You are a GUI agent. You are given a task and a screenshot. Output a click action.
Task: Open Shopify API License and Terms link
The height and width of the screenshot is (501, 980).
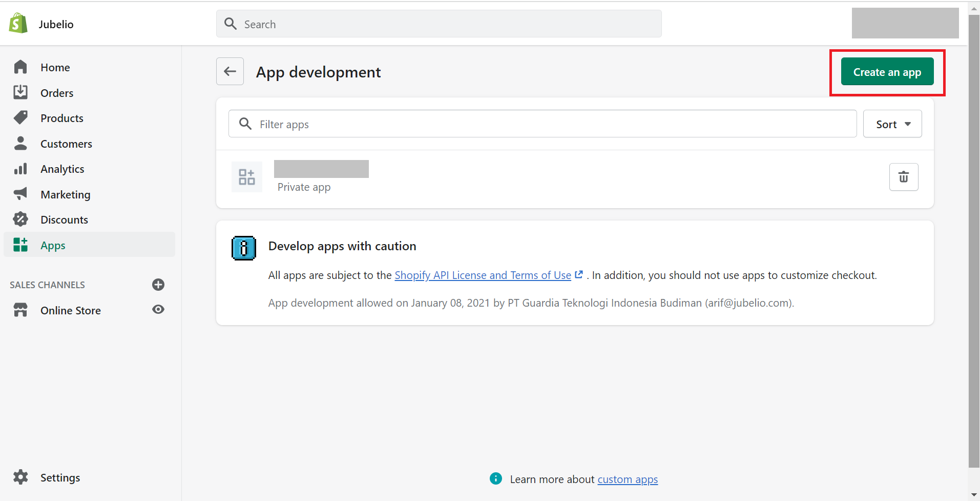[x=483, y=275]
